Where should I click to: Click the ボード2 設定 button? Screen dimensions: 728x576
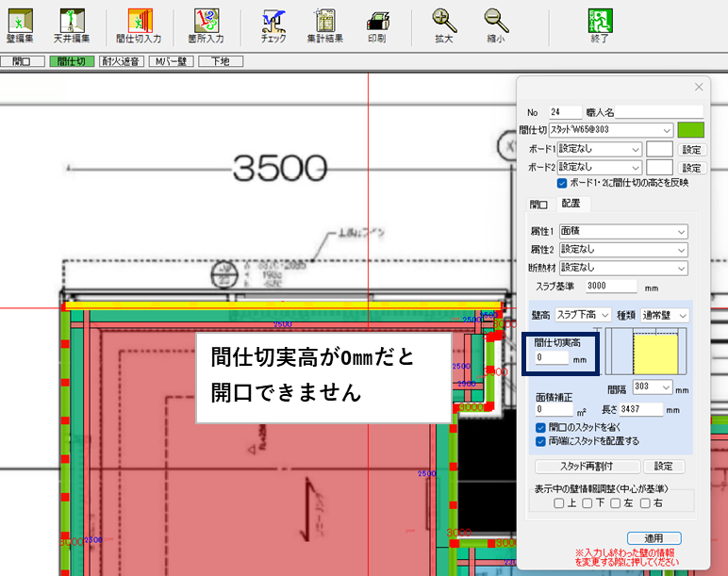tap(691, 168)
